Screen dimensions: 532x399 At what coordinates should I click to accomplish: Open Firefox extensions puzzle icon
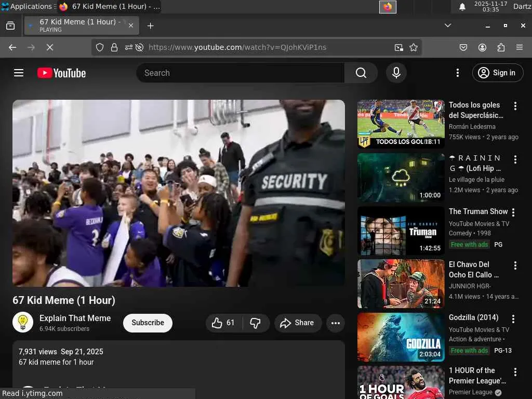501,47
